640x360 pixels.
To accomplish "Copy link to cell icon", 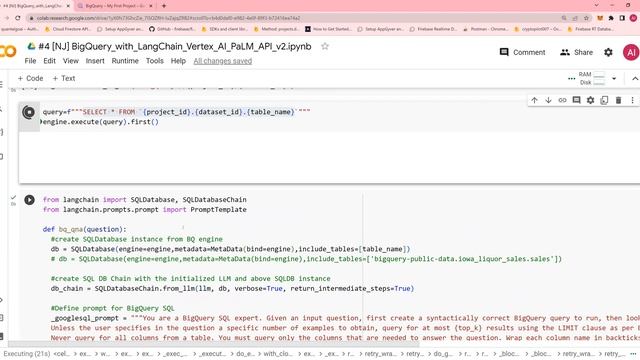I will (562, 100).
